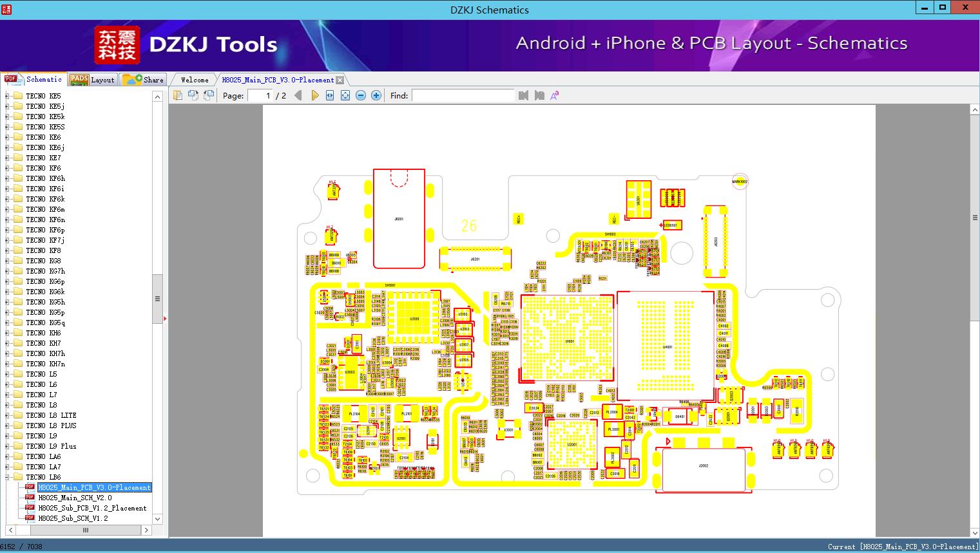Click the folder icon of TECNO L9 Plus
Screen dimensions: 980x553
click(18, 446)
